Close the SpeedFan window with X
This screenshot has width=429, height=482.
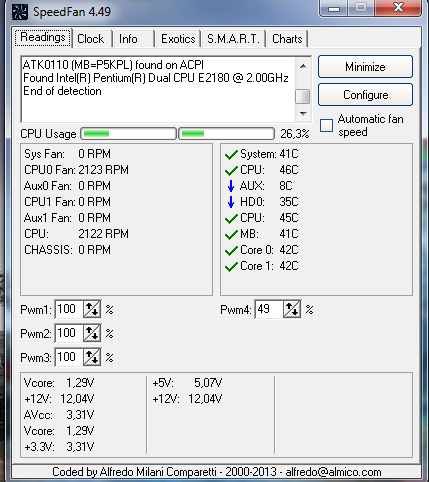tap(398, 7)
